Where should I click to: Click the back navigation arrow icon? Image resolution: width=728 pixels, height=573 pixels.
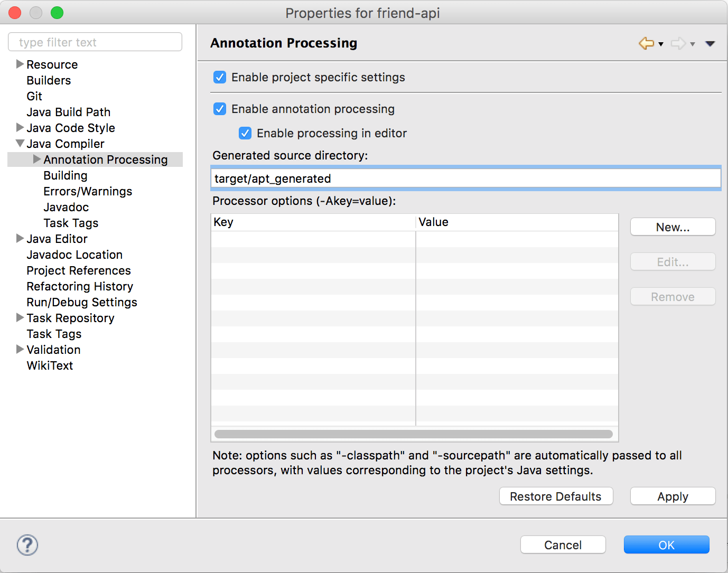point(646,44)
